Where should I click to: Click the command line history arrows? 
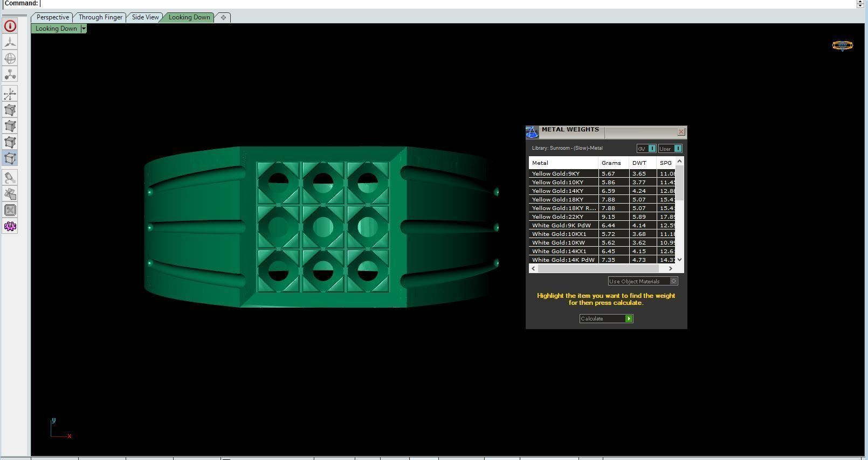click(860, 3)
